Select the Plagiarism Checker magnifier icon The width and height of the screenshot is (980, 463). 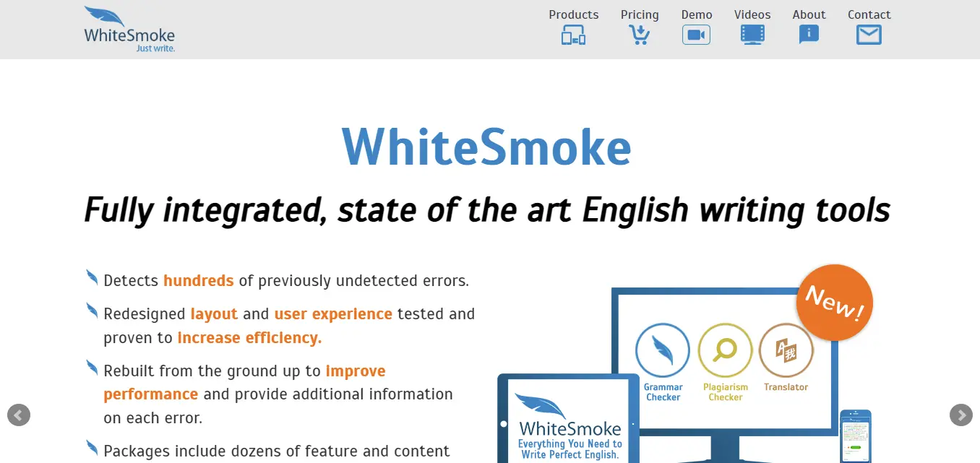tap(725, 350)
